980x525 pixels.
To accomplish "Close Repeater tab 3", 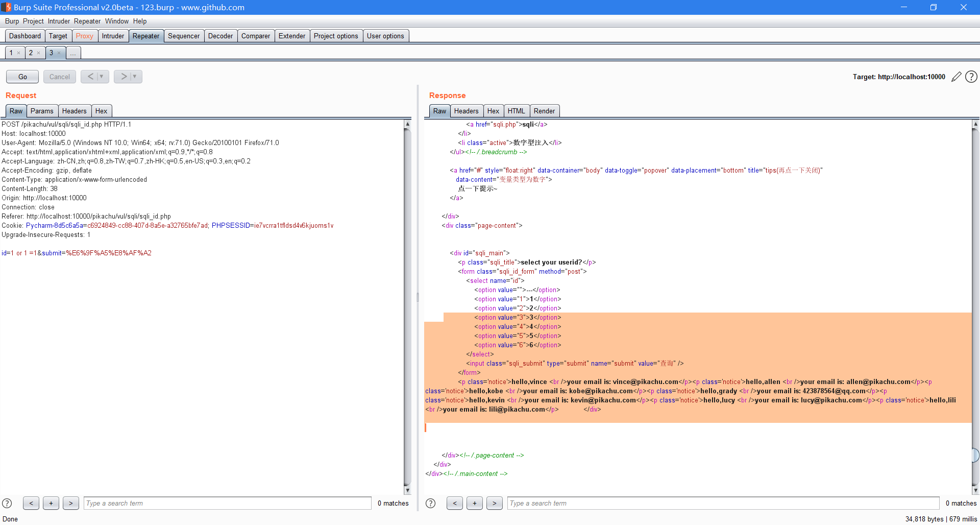I will coord(59,53).
